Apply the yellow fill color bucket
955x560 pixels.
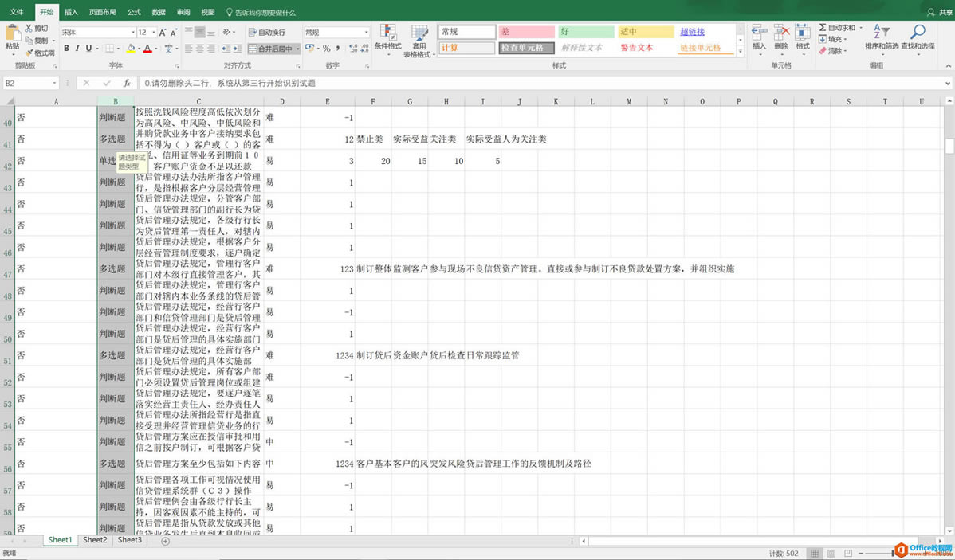[x=131, y=48]
